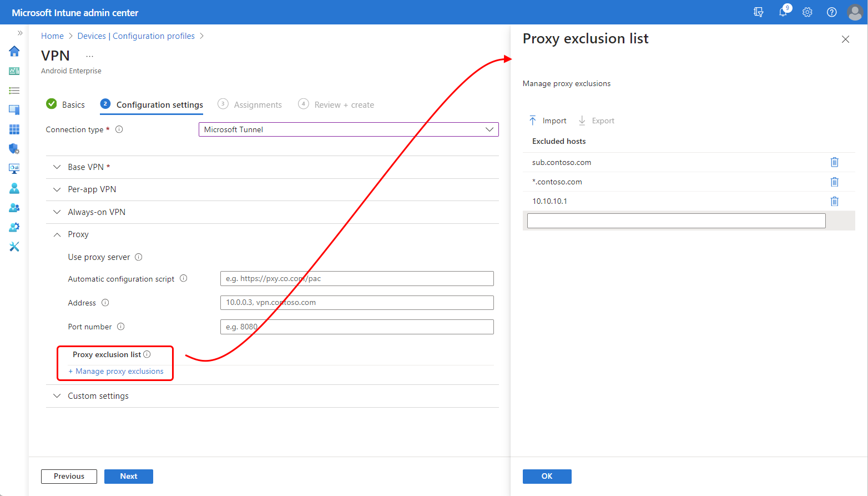Image resolution: width=868 pixels, height=496 pixels.
Task: Select the Configuration settings step tab
Action: (x=152, y=104)
